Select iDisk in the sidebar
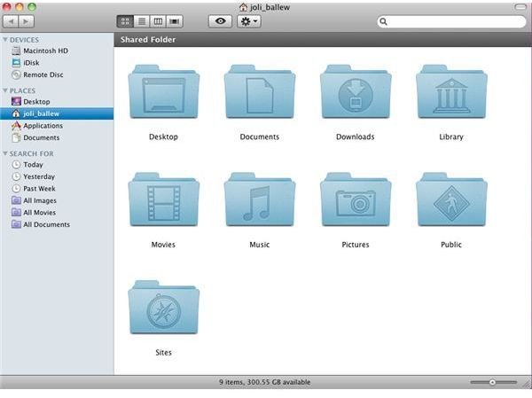 (x=57, y=63)
